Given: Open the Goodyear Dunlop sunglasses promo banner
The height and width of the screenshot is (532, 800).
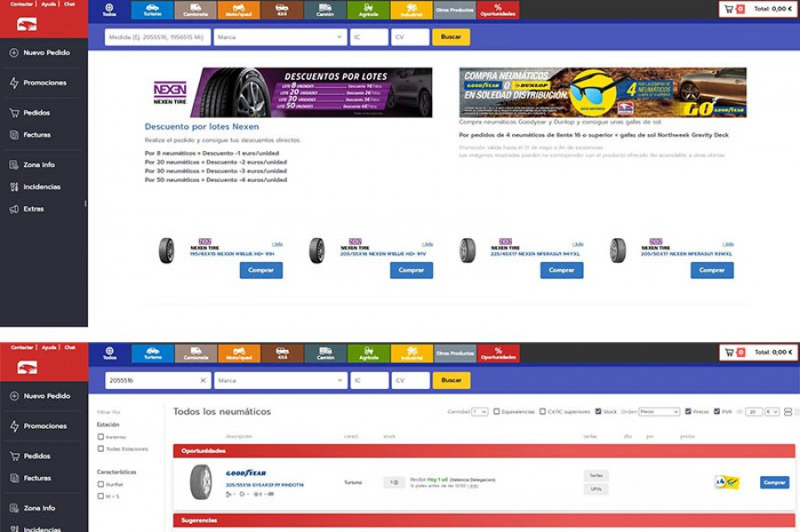Looking at the screenshot, I should (x=603, y=92).
